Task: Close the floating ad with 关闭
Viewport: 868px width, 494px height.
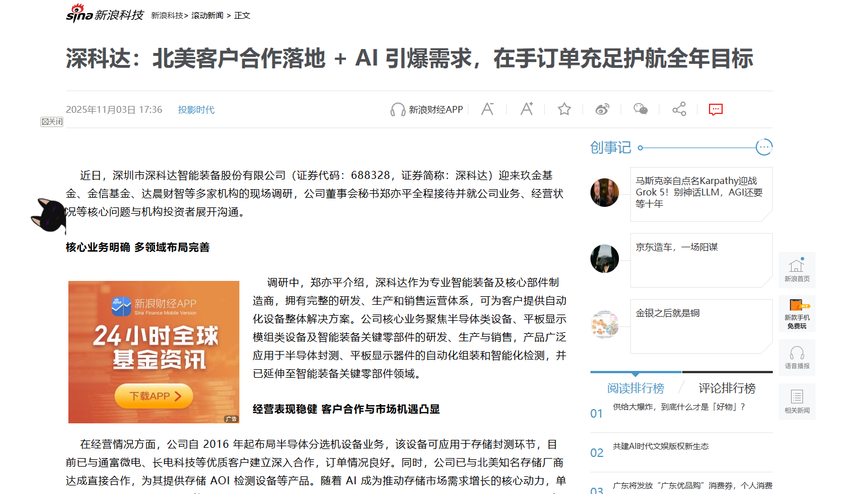Action: 52,121
